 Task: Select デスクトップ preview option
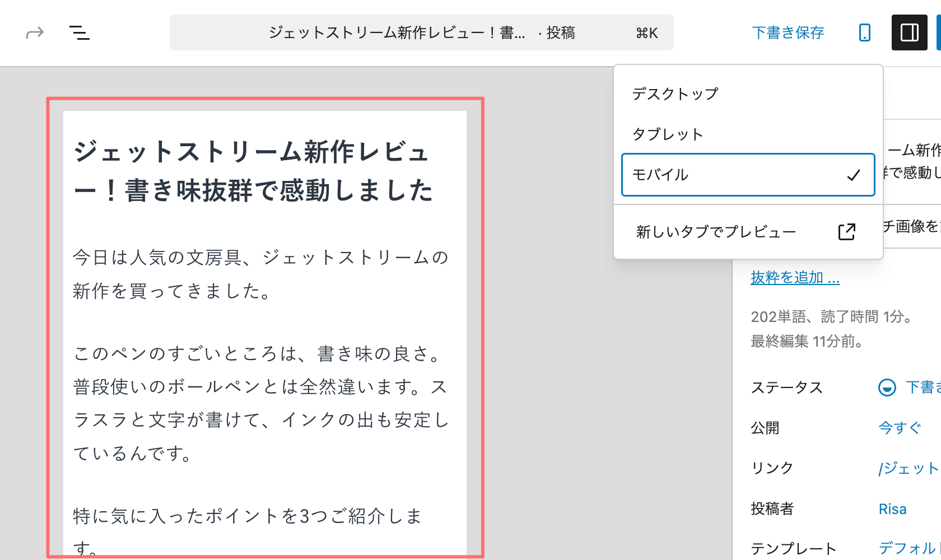coord(748,94)
